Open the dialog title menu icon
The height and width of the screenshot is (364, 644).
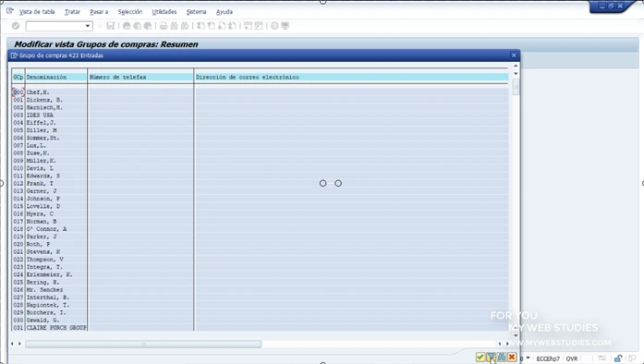pos(14,55)
